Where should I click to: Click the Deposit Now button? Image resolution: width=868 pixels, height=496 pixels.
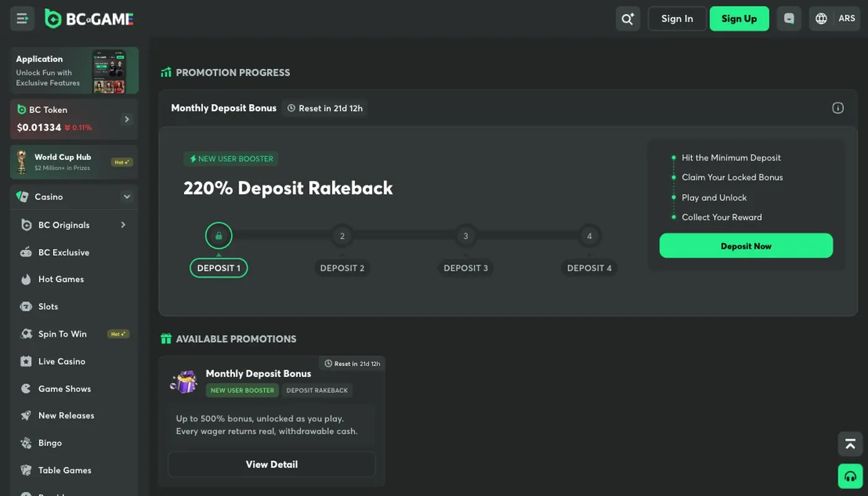pos(746,246)
